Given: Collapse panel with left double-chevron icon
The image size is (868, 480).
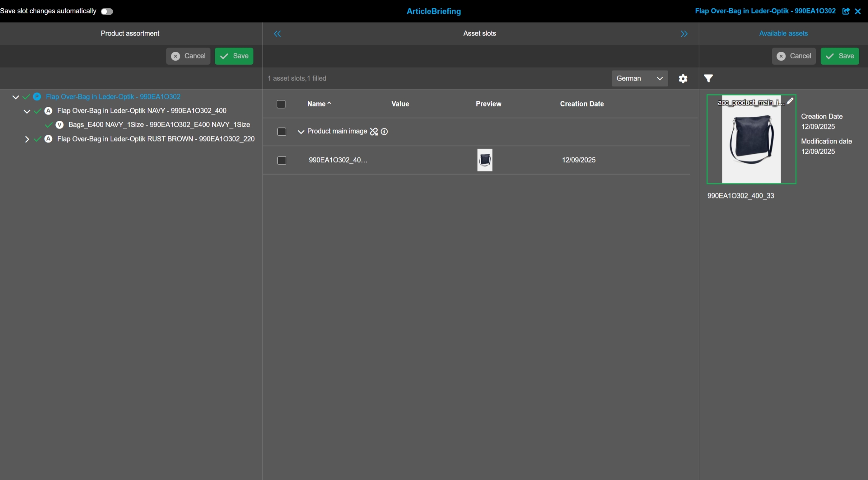Looking at the screenshot, I should click(x=277, y=34).
